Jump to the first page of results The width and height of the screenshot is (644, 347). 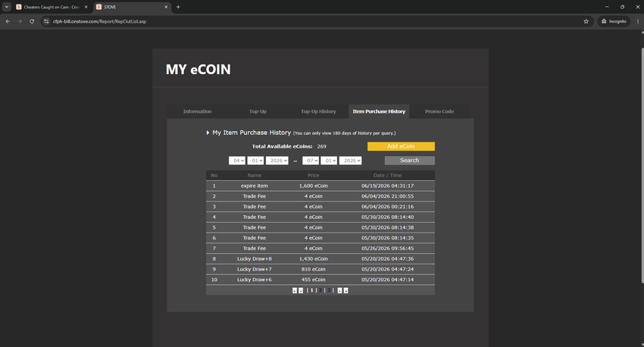coord(295,290)
